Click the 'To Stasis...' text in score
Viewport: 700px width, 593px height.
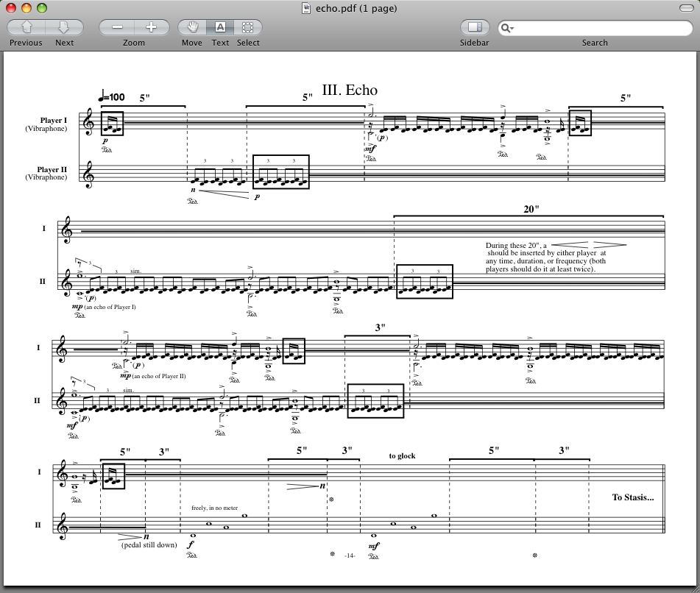click(x=632, y=497)
